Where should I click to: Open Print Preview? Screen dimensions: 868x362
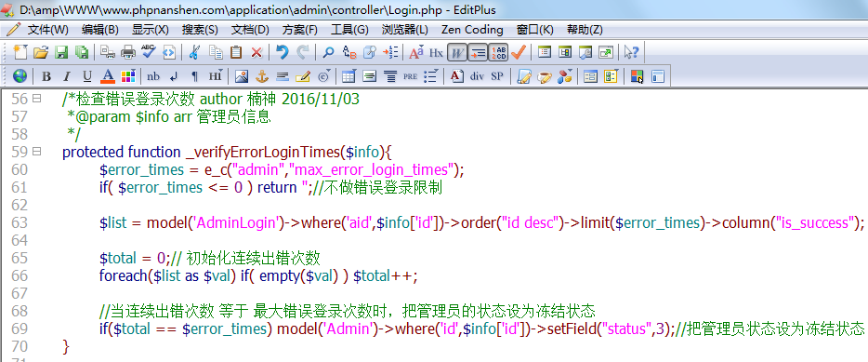coord(108,52)
